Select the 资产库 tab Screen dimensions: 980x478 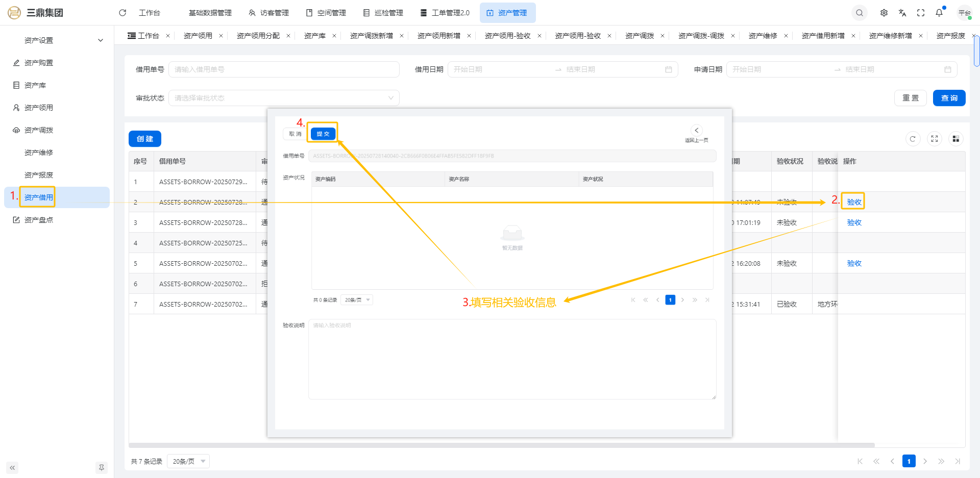314,36
